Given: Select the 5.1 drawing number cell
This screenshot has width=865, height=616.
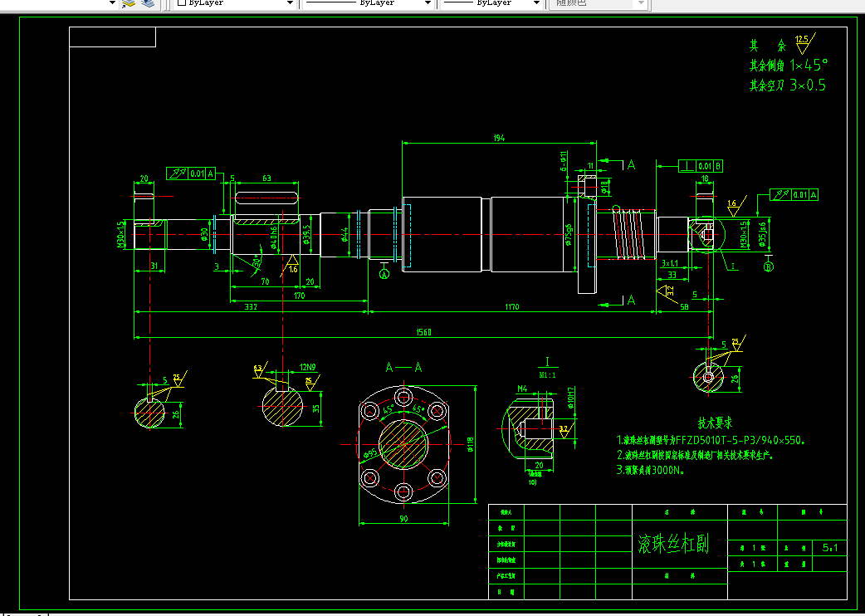Looking at the screenshot, I should click(829, 548).
